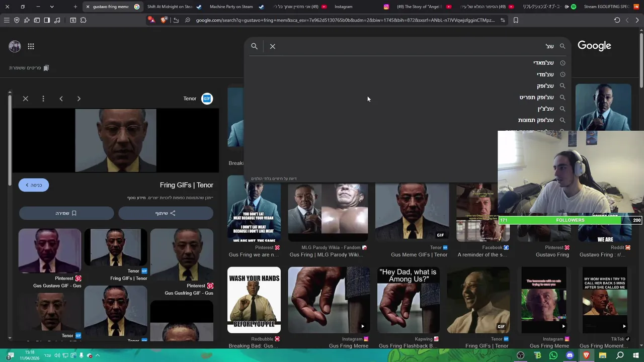Open Leo AI sparkle toolbar icon
The height and width of the screenshot is (362, 644).
pos(27,20)
